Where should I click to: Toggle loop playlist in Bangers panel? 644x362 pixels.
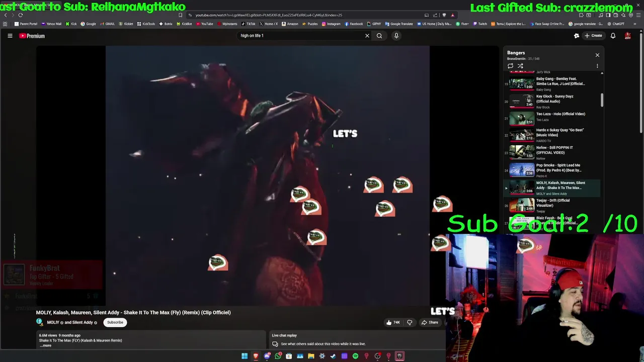510,66
